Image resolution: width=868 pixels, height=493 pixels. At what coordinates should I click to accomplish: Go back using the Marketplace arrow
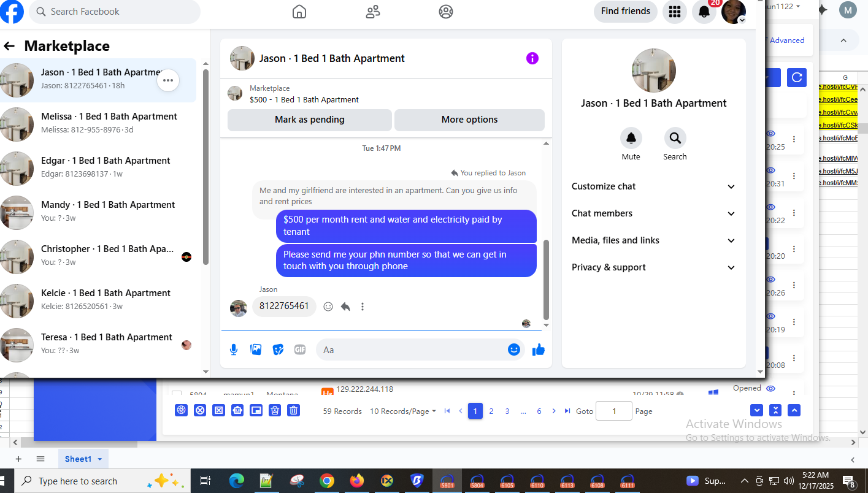pos(9,46)
